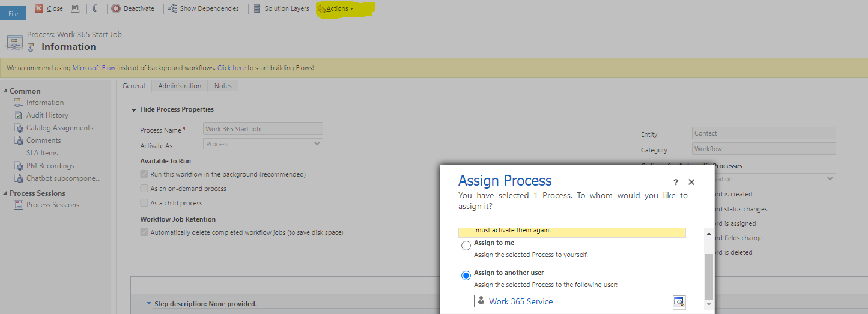Click the red Close icon in toolbar

pyautogui.click(x=39, y=8)
